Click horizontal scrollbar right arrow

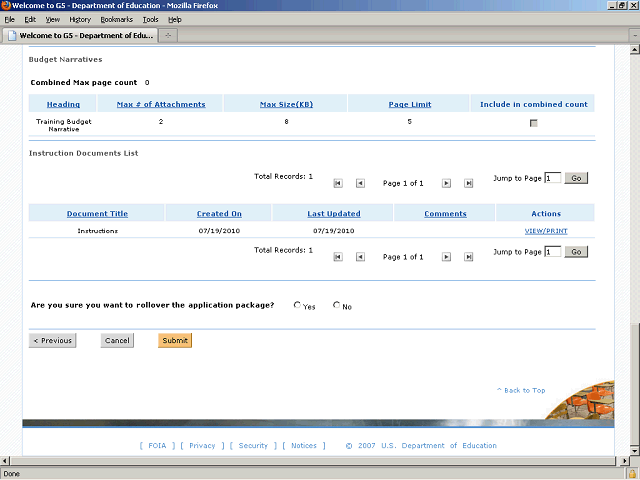[x=624, y=461]
